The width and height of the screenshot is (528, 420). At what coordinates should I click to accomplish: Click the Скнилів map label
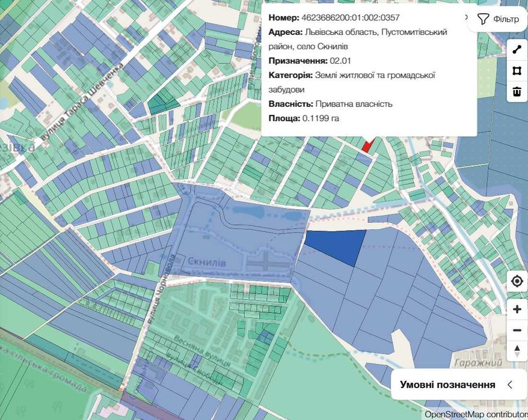[x=207, y=262]
